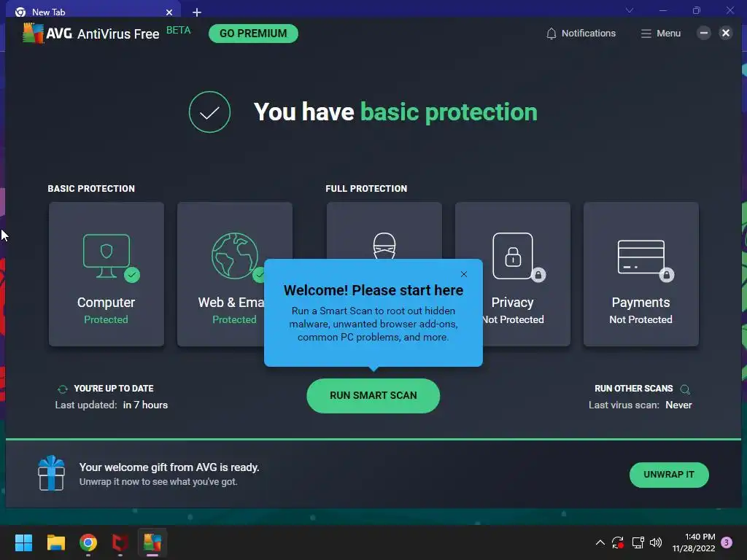Open the notification badge showing 3
The image size is (747, 560).
(x=727, y=542)
